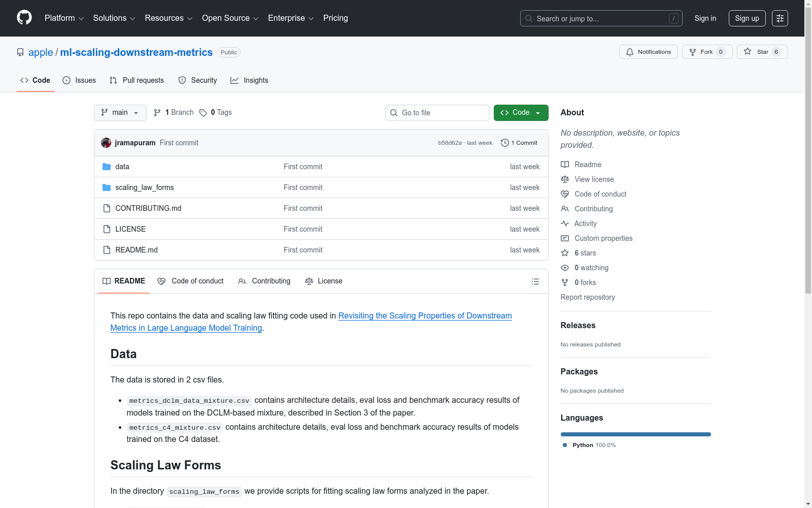This screenshot has height=508, width=812.
Task: Click the Search or jump to field
Action: point(601,18)
